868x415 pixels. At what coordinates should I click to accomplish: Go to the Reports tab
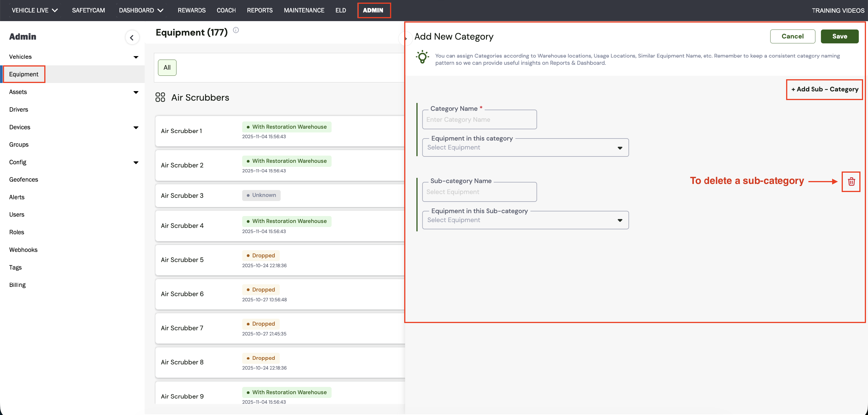pos(260,10)
